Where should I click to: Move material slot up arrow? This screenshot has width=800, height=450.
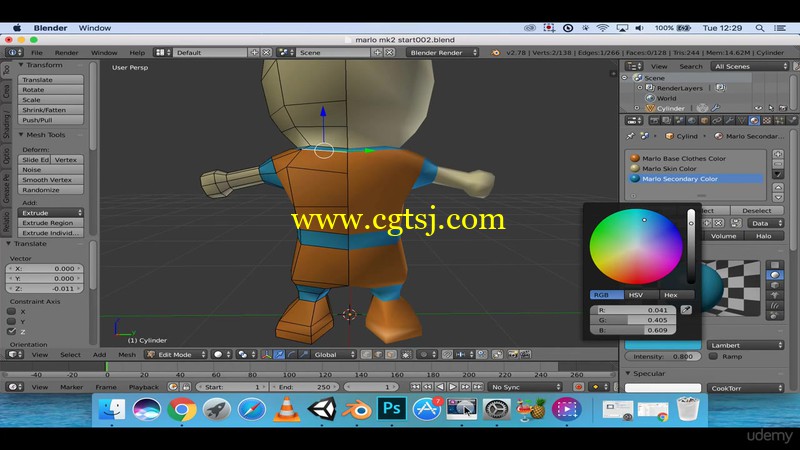[778, 187]
